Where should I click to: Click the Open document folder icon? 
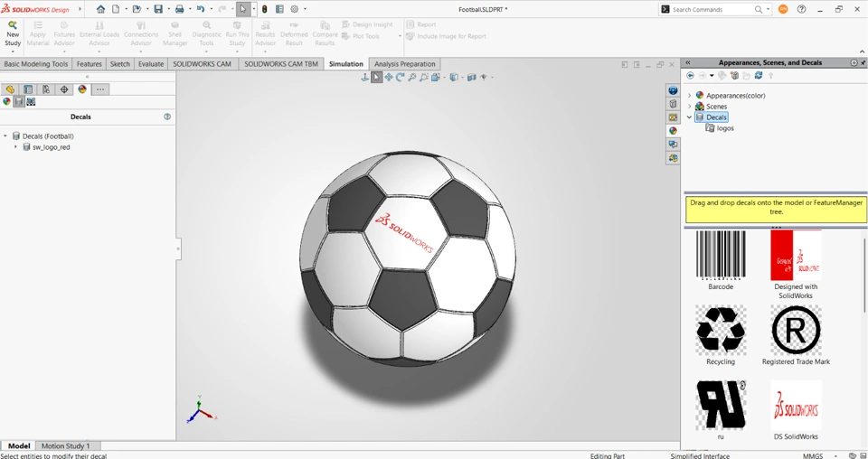point(137,9)
